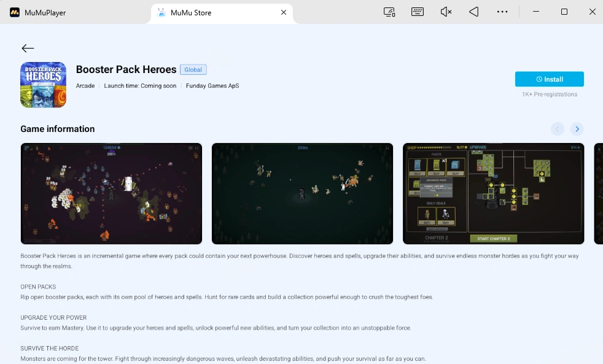The image size is (603, 364).
Task: Click the Booster Pack Heroes app icon
Action: [43, 85]
